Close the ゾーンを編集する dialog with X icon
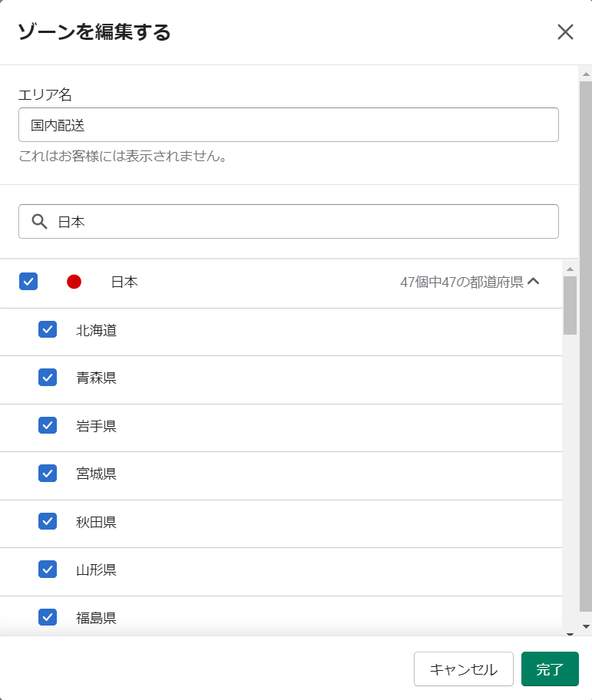The height and width of the screenshot is (700, 592). pos(565,32)
